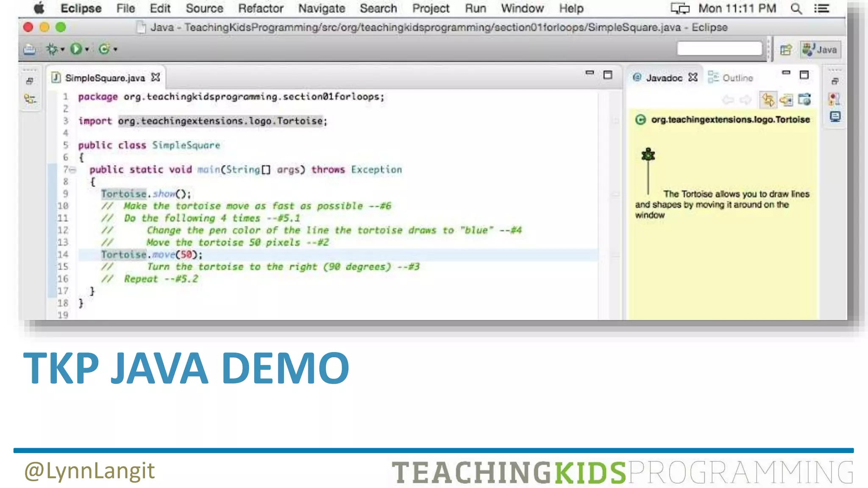Open the Refactor menu
Viewport: 868px width, 488px height.
(x=261, y=8)
